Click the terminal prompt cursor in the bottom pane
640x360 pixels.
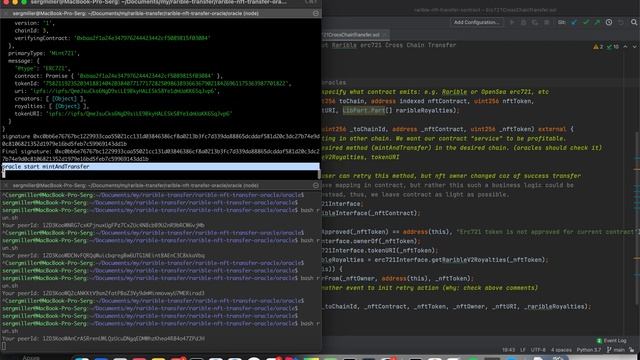4,346
